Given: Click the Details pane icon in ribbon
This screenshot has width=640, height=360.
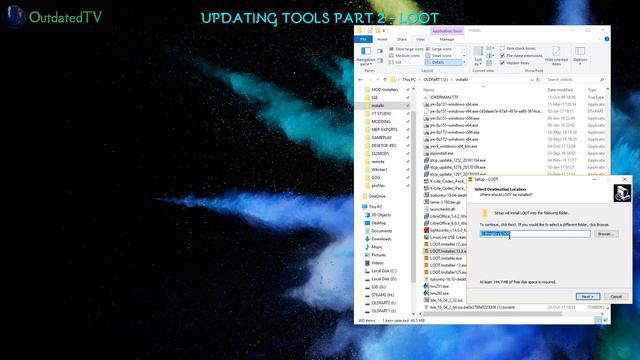Looking at the screenshot, I should pos(380,60).
